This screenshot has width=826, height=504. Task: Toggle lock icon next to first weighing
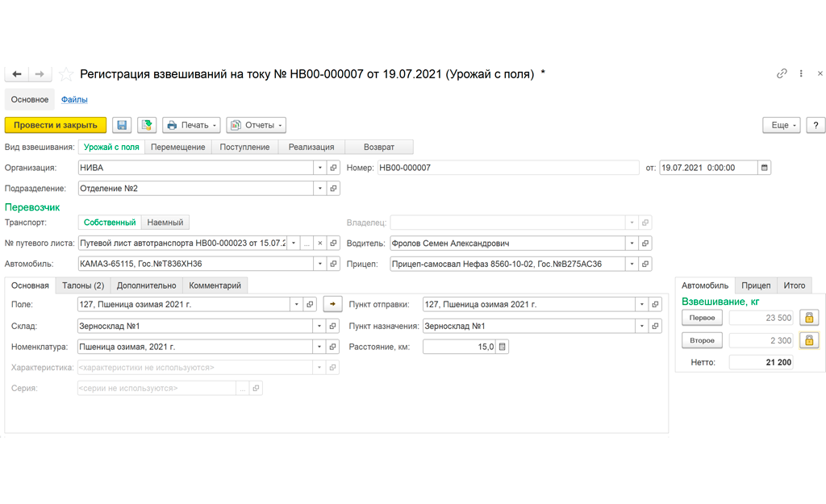tap(809, 318)
